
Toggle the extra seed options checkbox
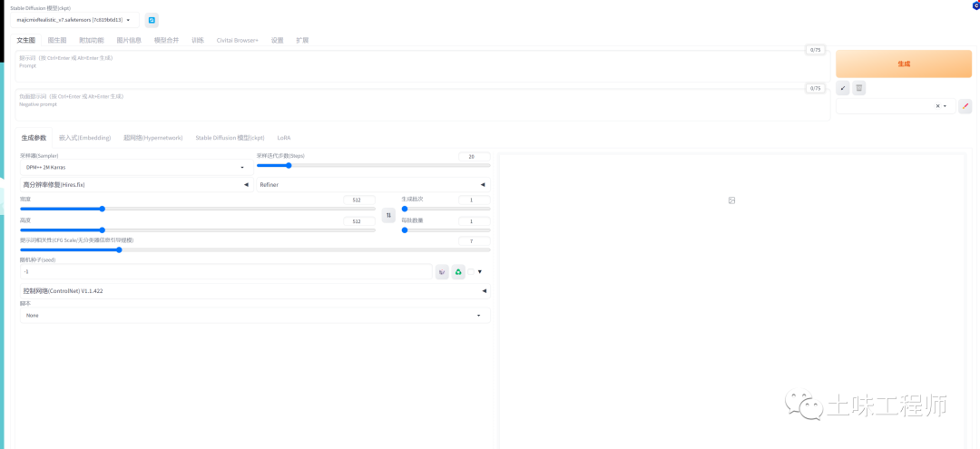[472, 271]
